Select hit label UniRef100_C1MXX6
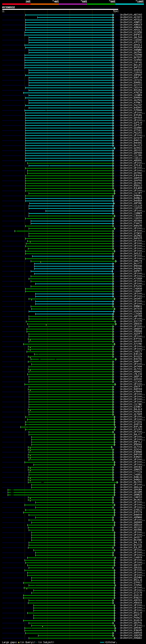This screenshot has width=146, height=644. click(x=131, y=72)
